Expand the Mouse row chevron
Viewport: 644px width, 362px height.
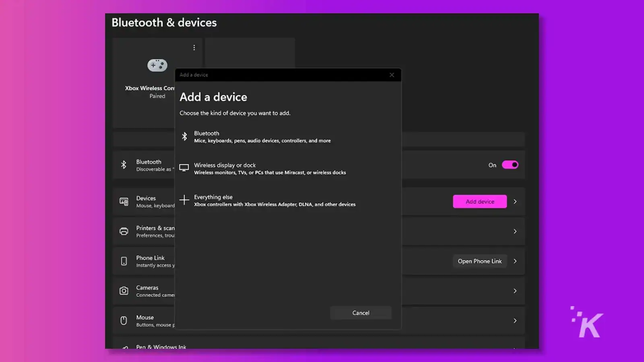pos(515,321)
